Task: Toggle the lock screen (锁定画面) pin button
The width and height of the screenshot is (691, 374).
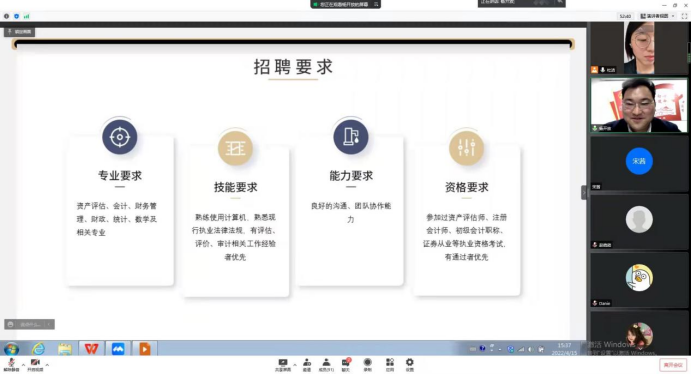Action: click(19, 32)
